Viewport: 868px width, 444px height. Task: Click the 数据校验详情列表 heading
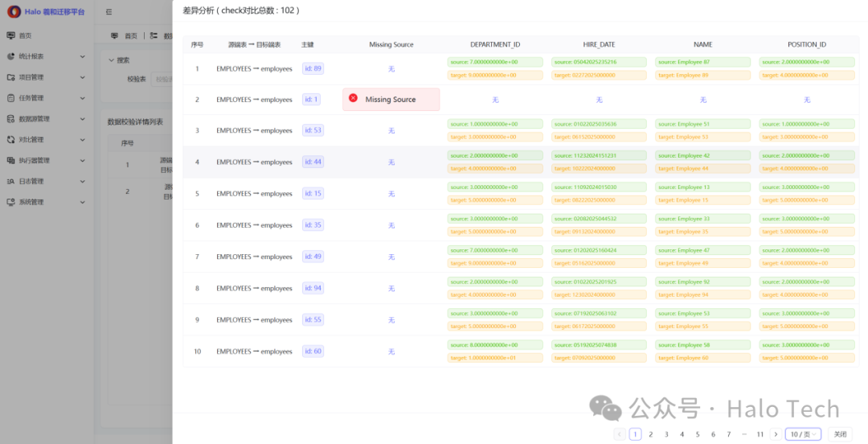tap(135, 122)
